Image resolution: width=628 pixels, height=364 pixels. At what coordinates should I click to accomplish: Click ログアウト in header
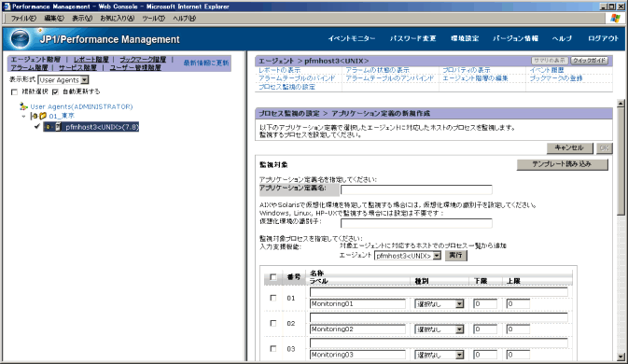(x=603, y=38)
